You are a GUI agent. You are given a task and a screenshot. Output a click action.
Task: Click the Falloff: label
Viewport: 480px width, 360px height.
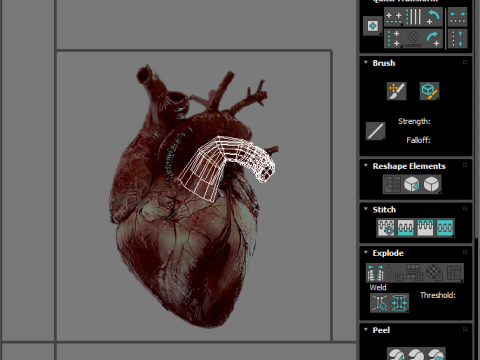(x=418, y=140)
